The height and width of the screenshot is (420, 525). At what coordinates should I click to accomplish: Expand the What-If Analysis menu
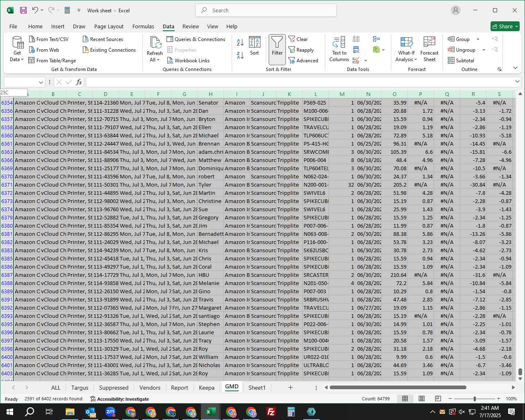[406, 49]
